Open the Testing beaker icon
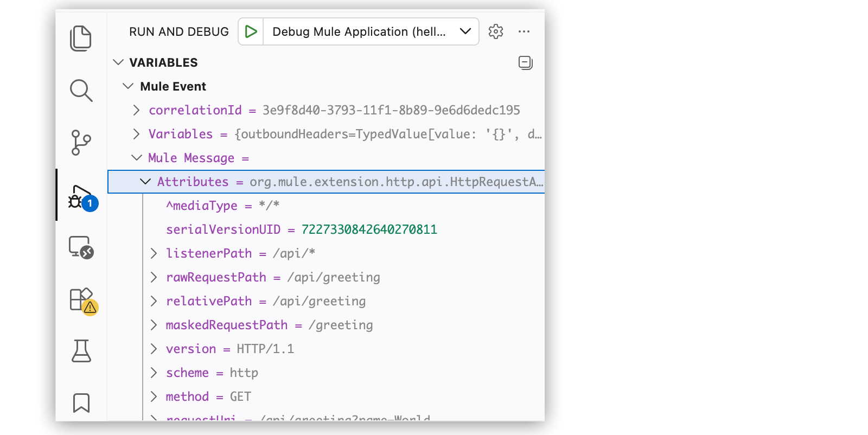This screenshot has height=435, width=868. tap(81, 351)
